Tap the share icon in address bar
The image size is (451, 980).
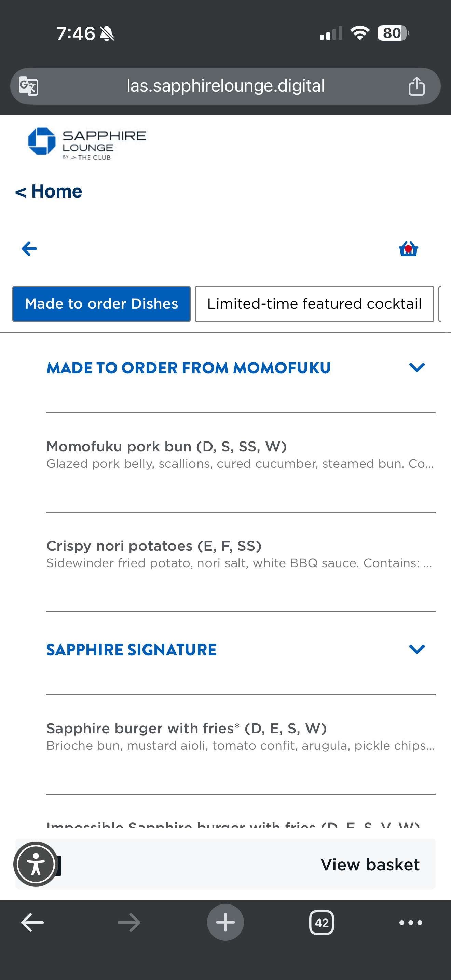pyautogui.click(x=416, y=86)
